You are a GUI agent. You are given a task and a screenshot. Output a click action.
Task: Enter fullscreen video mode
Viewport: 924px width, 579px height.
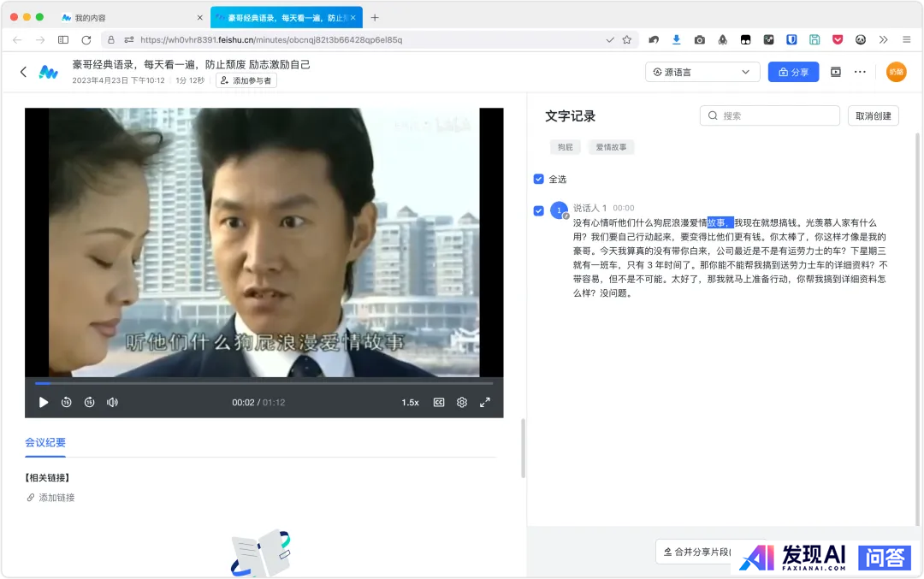pyautogui.click(x=485, y=402)
